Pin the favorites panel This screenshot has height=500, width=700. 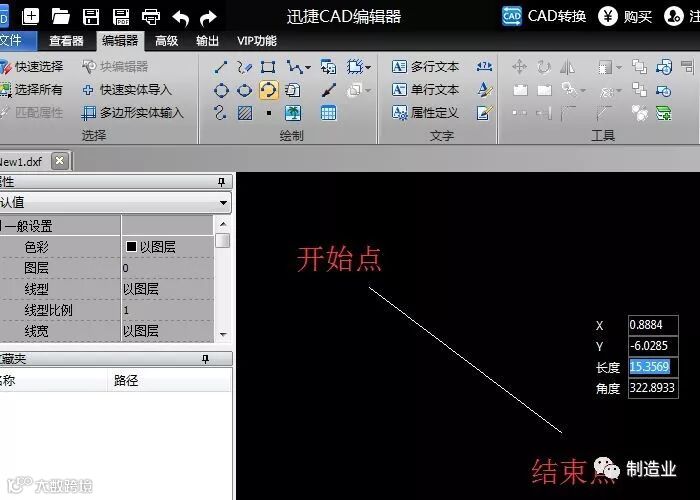click(205, 359)
